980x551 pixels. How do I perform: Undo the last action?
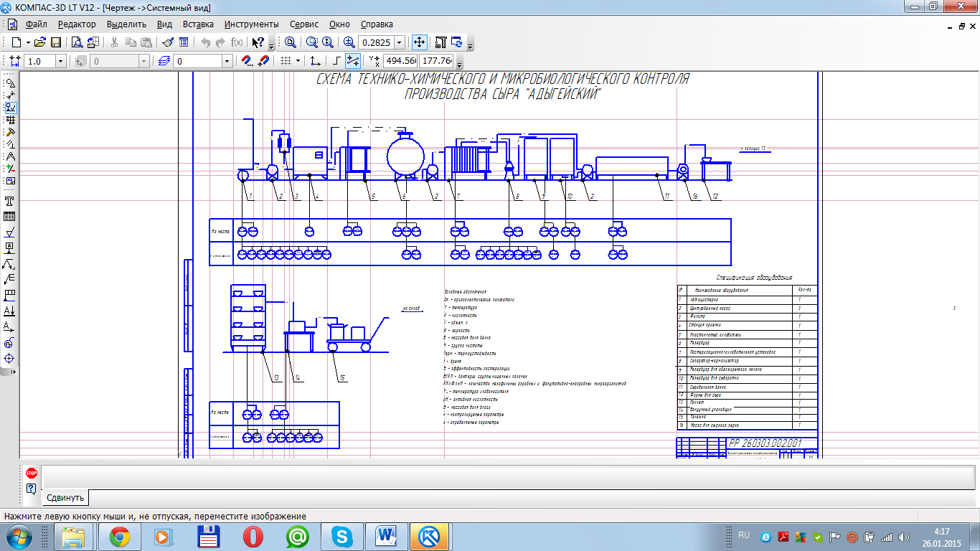tap(206, 42)
